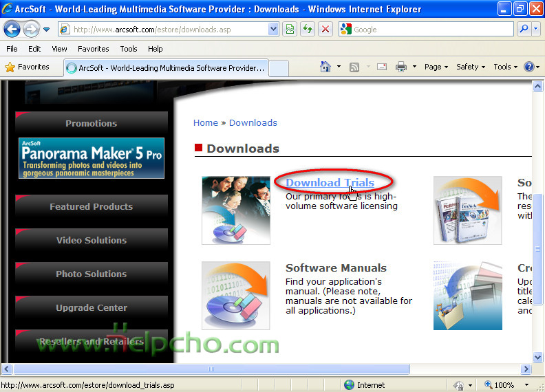Click Upgrade Center in sidebar
The image size is (545, 392).
click(x=92, y=308)
